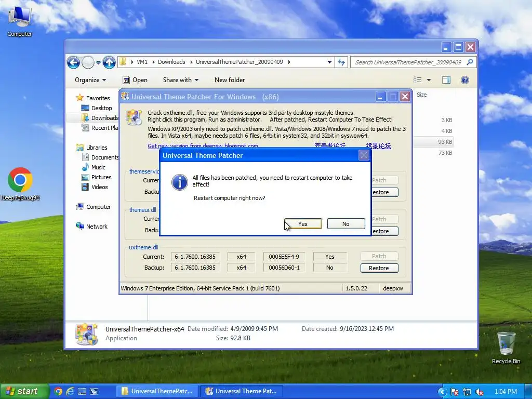Maximize the Explorer window
This screenshot has height=399, width=532.
tap(458, 47)
